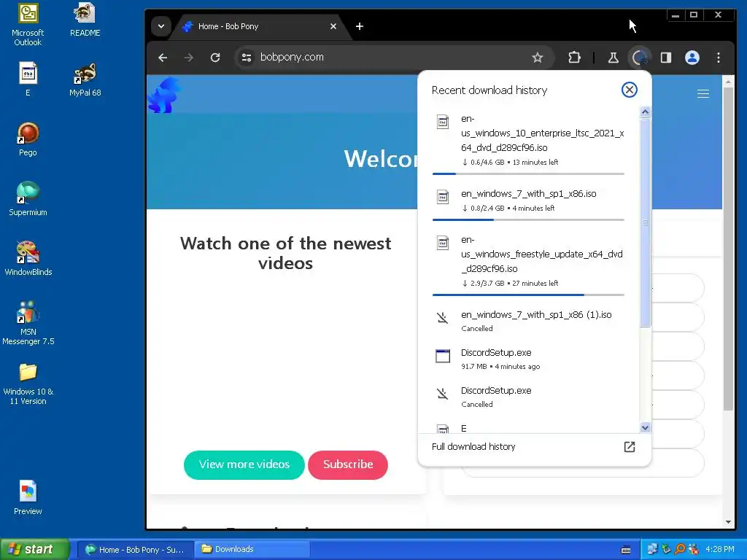Image resolution: width=747 pixels, height=560 pixels.
Task: Click the Subscribe button
Action: tap(348, 464)
